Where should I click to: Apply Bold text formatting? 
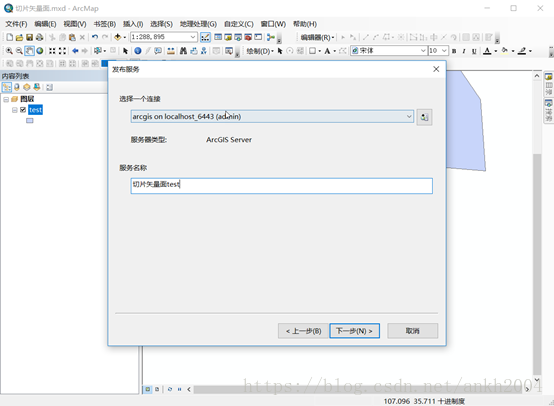click(x=454, y=51)
